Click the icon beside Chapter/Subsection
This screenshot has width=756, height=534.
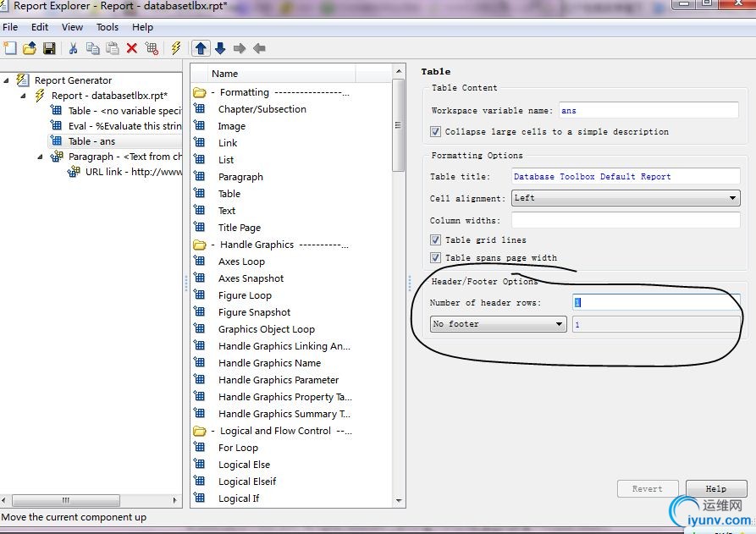pos(199,108)
